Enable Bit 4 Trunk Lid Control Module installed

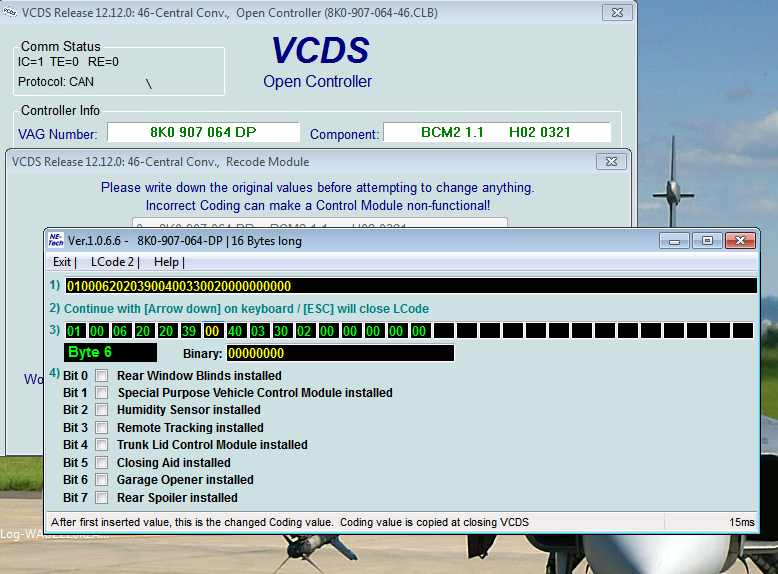[x=102, y=445]
